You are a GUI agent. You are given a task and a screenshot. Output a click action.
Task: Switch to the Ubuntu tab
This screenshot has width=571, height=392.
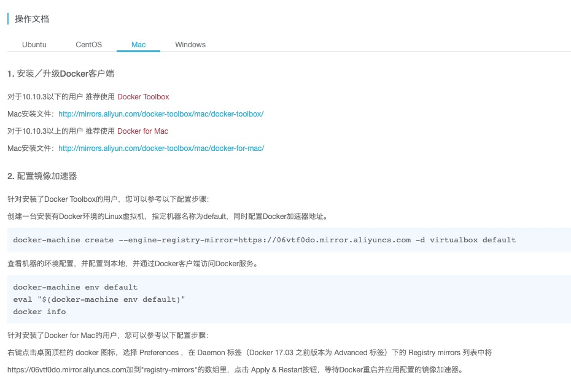coord(34,44)
